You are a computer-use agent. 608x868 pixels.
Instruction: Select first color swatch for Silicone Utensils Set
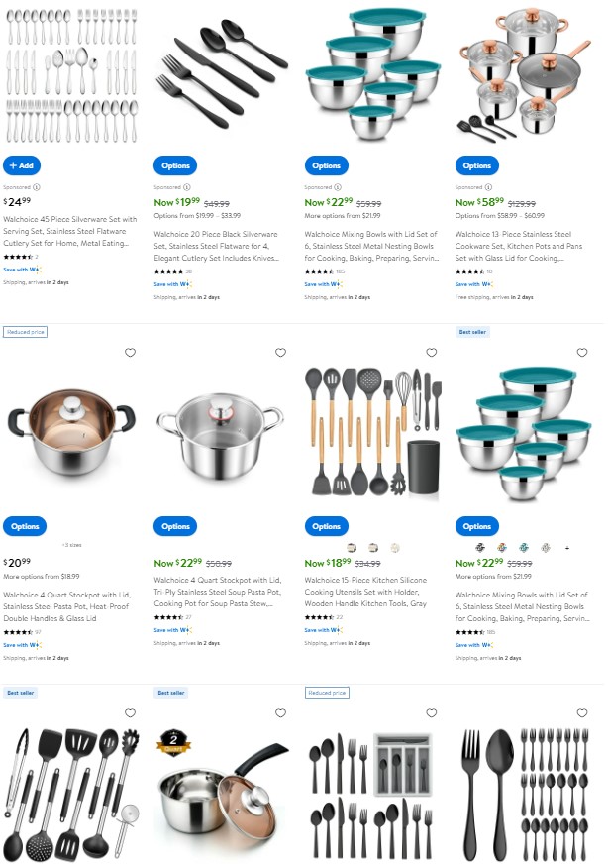click(352, 548)
